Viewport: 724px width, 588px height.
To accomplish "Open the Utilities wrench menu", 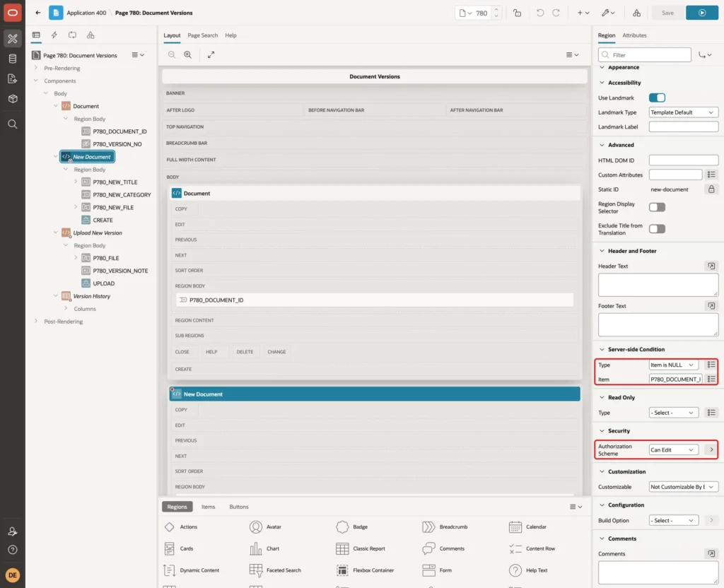I will click(x=607, y=13).
